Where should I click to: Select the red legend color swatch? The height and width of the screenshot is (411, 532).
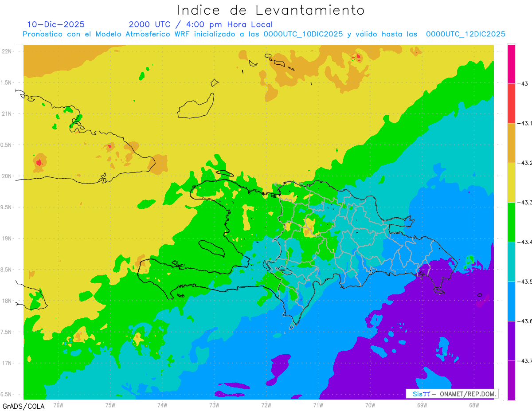pos(511,103)
